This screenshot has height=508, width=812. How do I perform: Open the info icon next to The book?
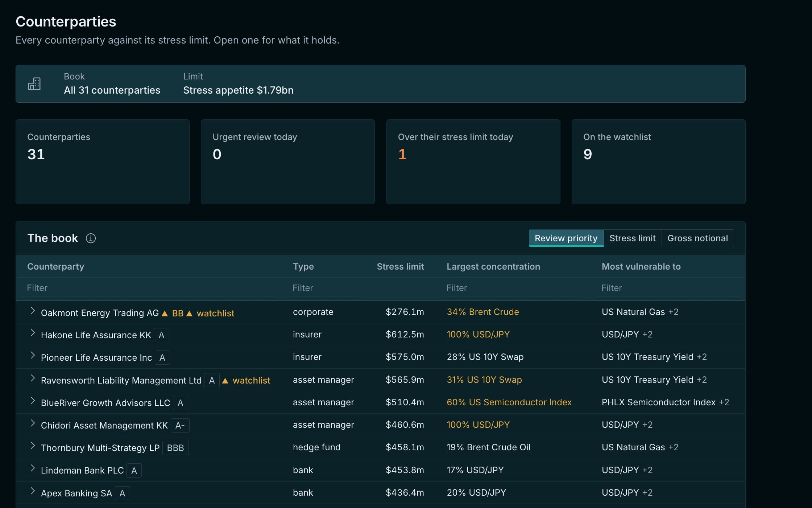coord(91,238)
